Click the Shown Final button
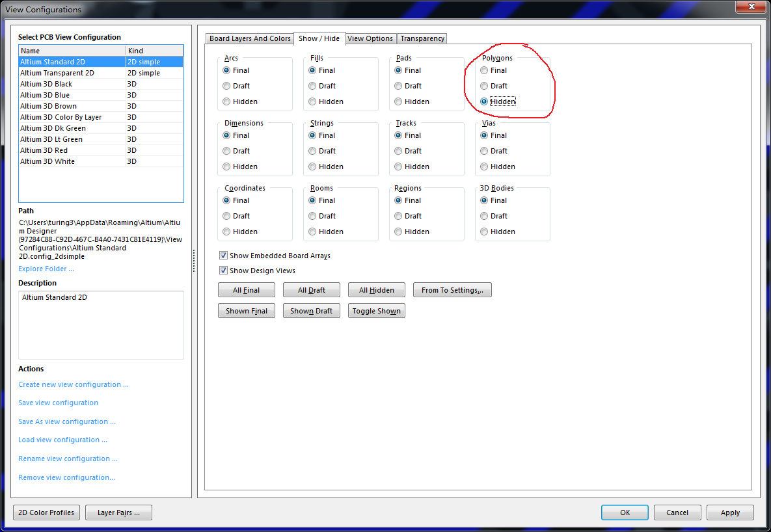This screenshot has width=771, height=532. (247, 311)
